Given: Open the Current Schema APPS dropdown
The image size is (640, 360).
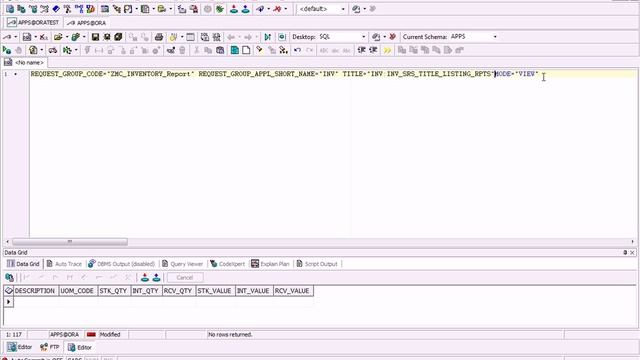Looking at the screenshot, I should [495, 37].
